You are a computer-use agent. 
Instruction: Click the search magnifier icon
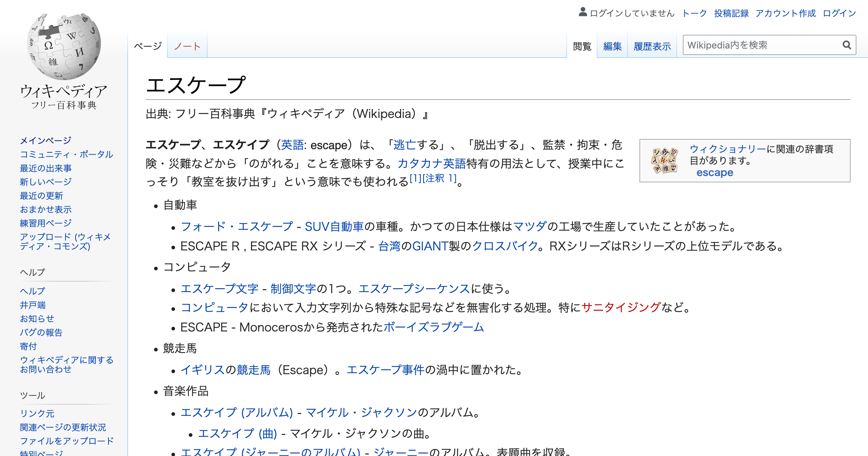click(x=846, y=45)
